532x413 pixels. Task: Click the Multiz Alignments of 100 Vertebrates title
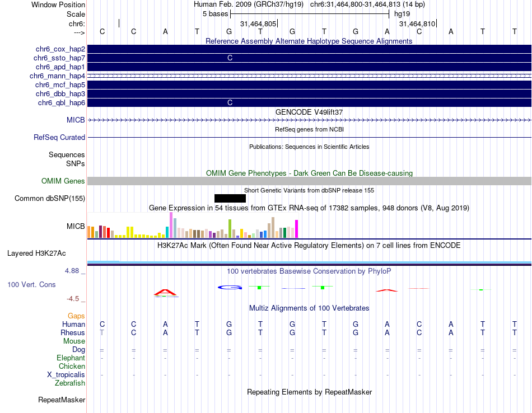[309, 308]
